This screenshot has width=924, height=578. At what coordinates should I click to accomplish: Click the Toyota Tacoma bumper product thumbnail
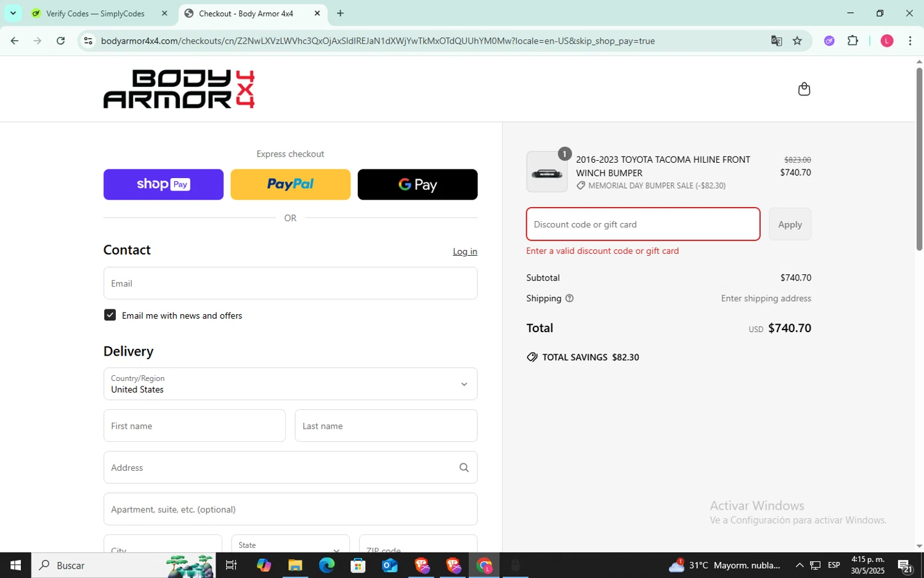(x=547, y=172)
